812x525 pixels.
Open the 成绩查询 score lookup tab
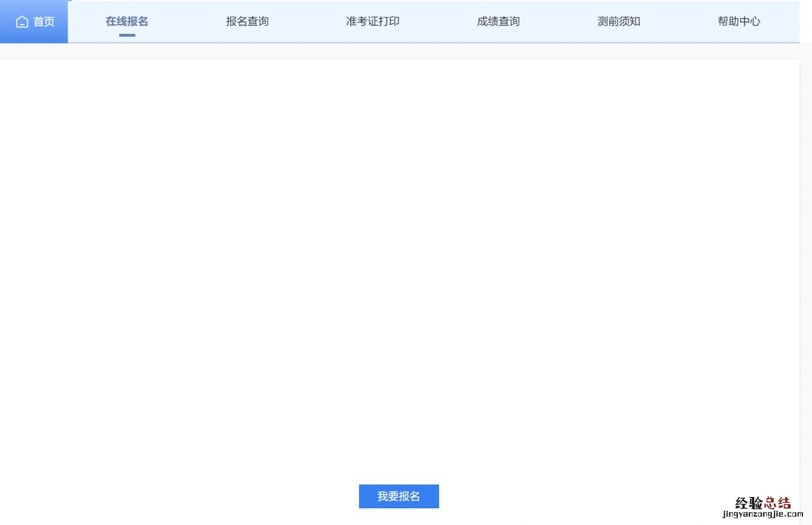498,21
